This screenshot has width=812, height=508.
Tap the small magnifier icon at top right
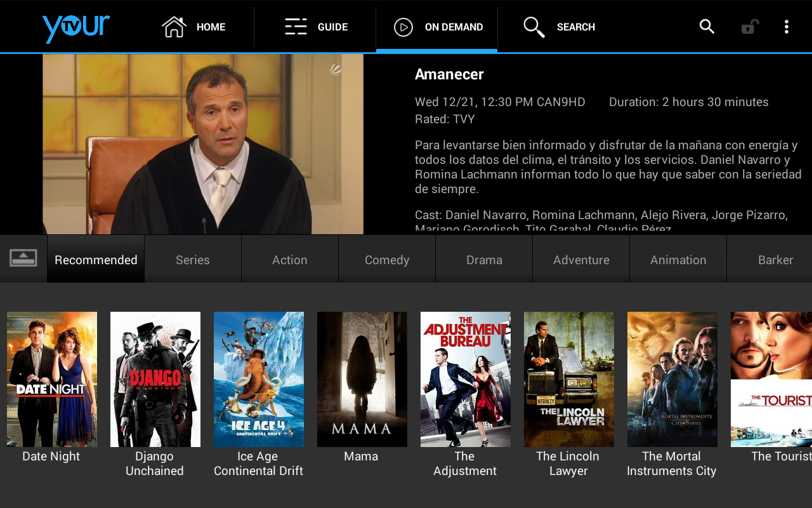click(x=707, y=27)
